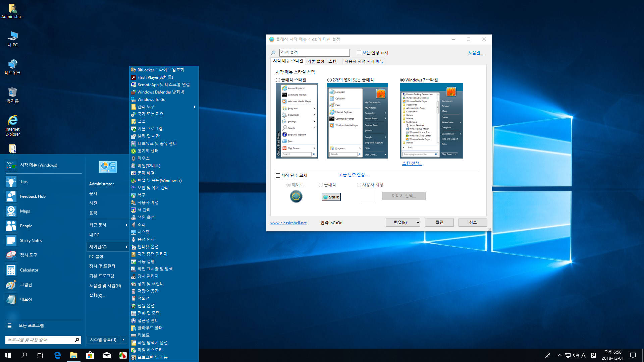644x362 pixels.
Task: Check the 시작 단추 교체 checkbox
Action: pos(278,176)
